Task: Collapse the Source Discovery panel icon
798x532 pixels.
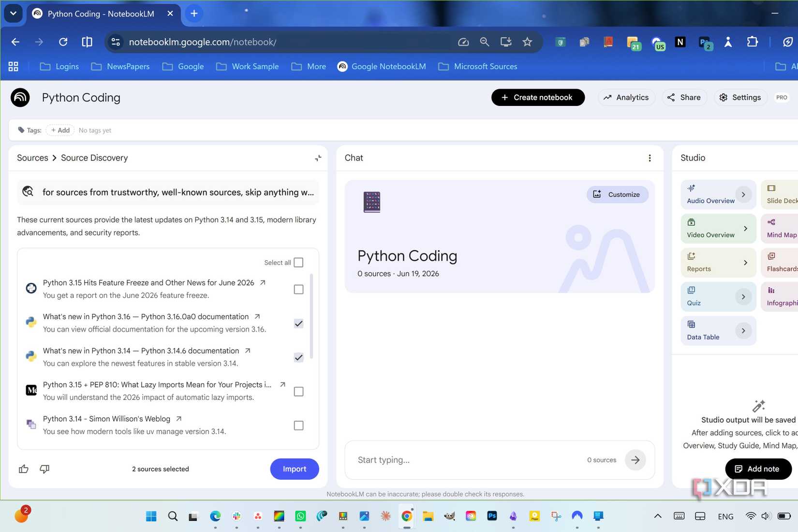Action: (x=318, y=158)
